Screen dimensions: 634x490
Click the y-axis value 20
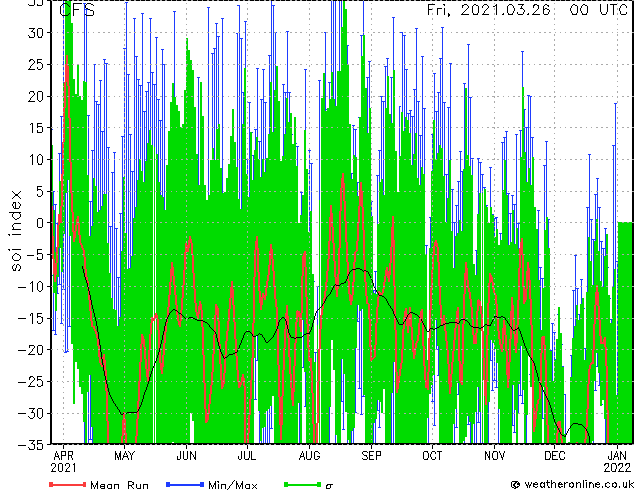coord(36,96)
